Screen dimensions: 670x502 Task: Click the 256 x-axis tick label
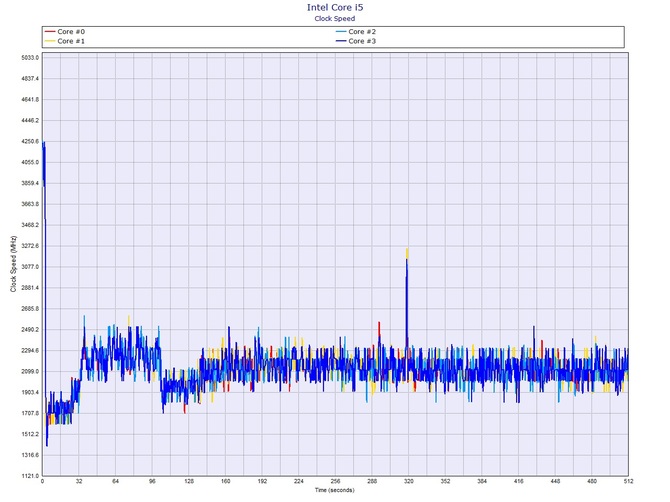335,481
